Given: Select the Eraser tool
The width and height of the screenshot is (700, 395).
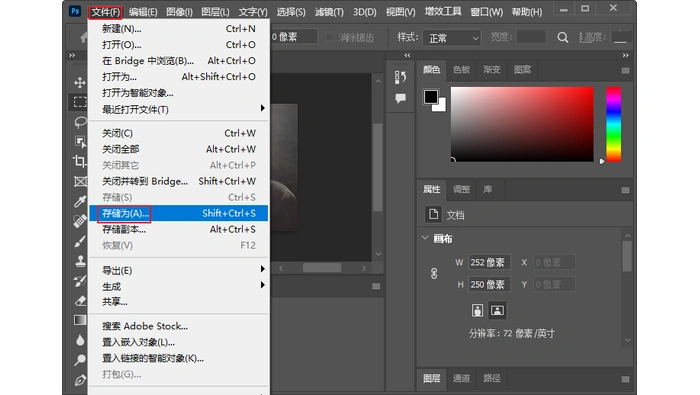Looking at the screenshot, I should click(x=80, y=301).
